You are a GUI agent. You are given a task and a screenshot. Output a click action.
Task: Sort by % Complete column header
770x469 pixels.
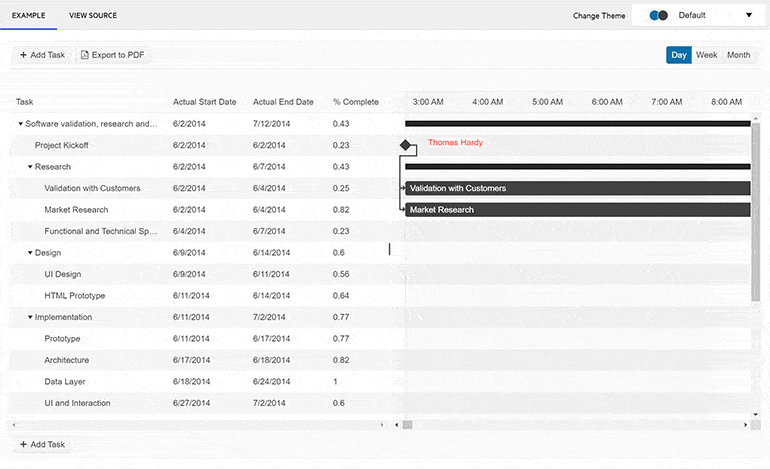(x=356, y=102)
